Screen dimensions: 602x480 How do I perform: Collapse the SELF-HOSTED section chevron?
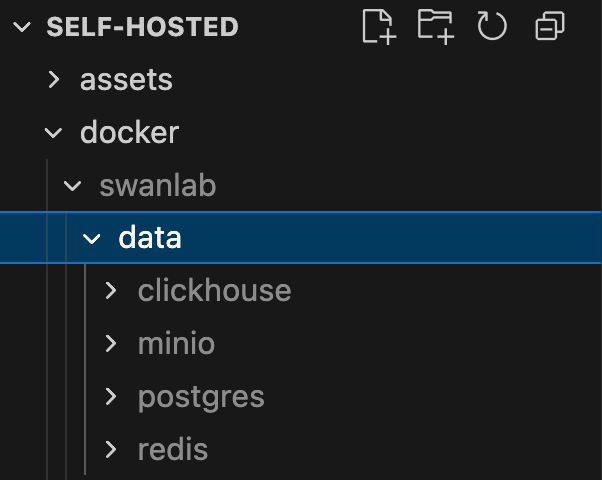(x=22, y=27)
